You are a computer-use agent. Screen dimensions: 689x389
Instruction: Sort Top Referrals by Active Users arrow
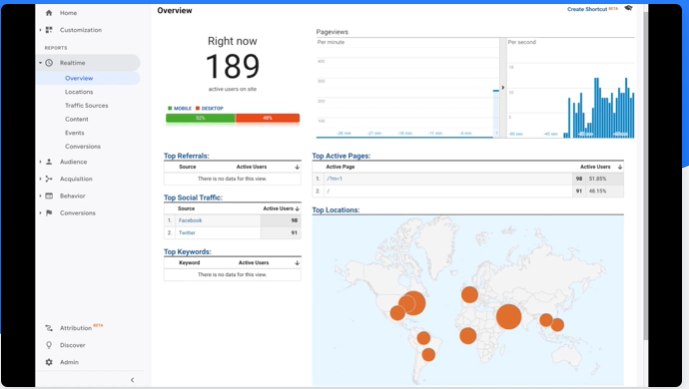297,167
